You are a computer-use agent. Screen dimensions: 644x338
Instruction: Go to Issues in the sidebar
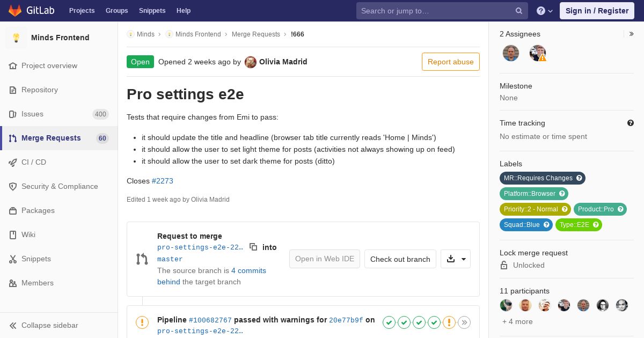point(59,114)
